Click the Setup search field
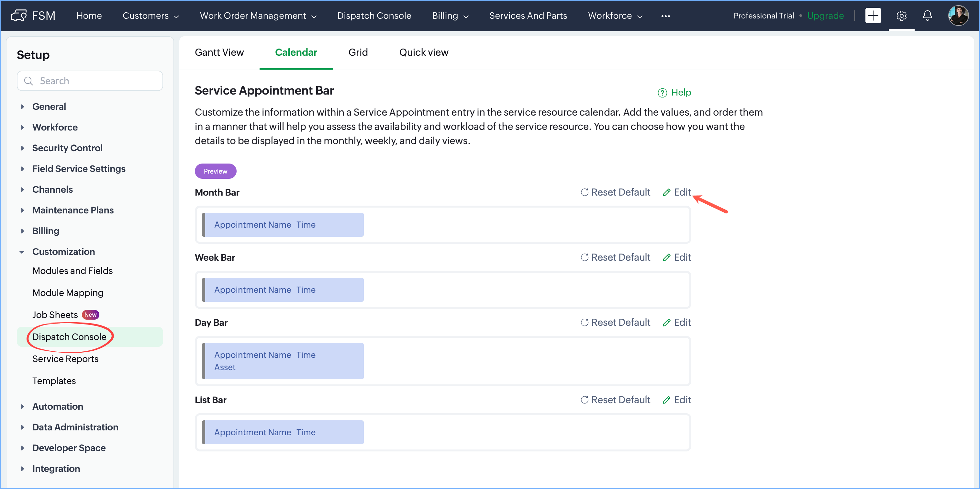 point(90,81)
